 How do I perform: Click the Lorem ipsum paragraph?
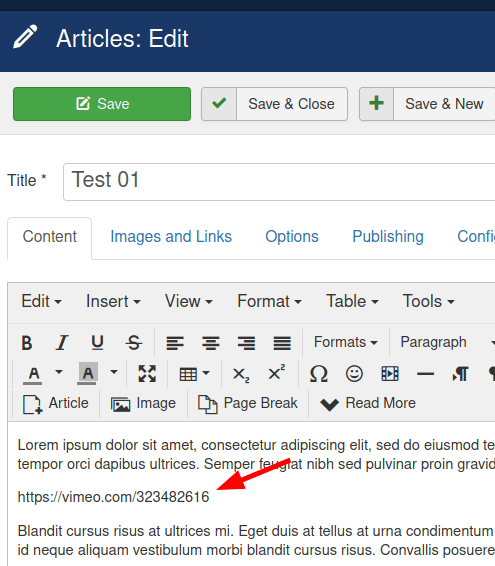256,454
